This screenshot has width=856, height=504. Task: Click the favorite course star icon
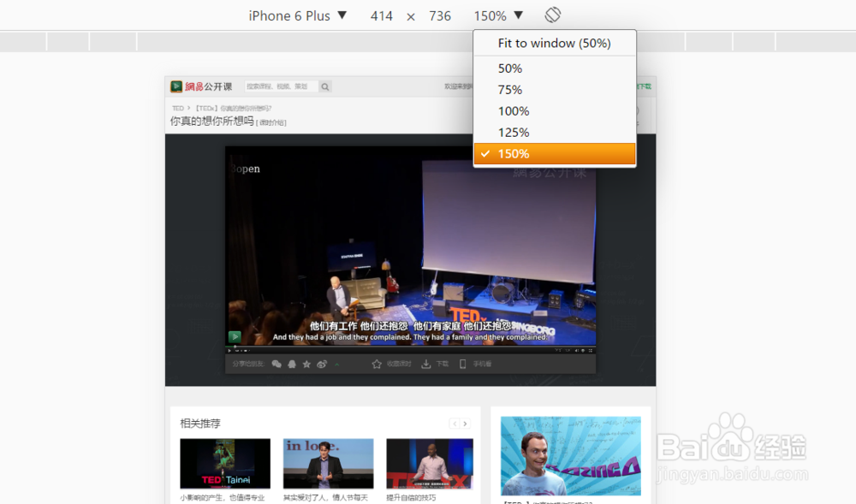(377, 364)
